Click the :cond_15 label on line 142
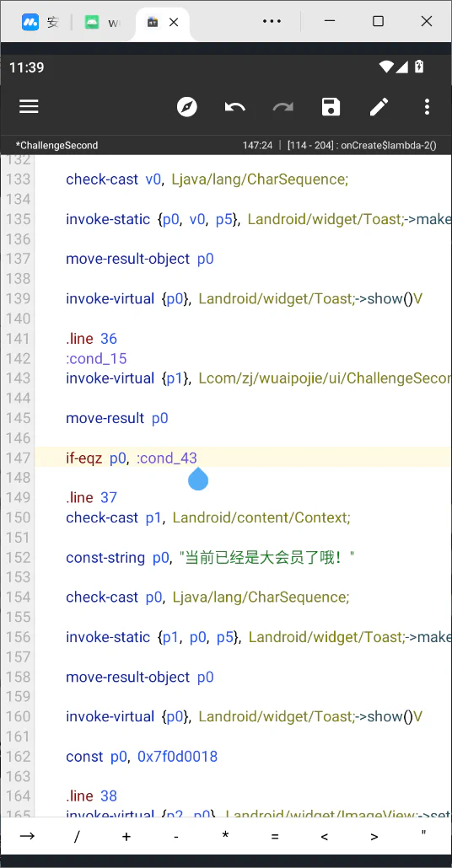The height and width of the screenshot is (868, 452). point(96,358)
